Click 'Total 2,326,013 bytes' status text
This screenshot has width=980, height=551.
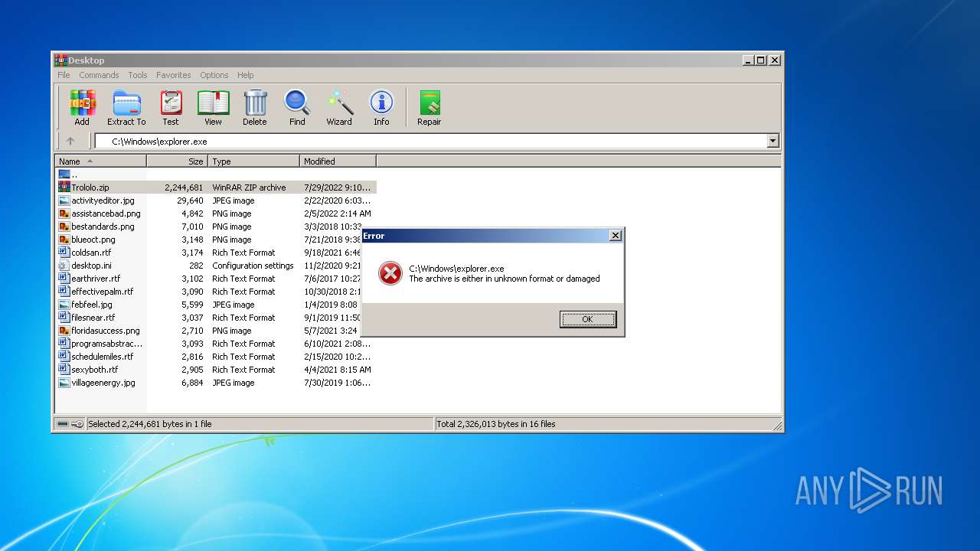[x=496, y=424]
